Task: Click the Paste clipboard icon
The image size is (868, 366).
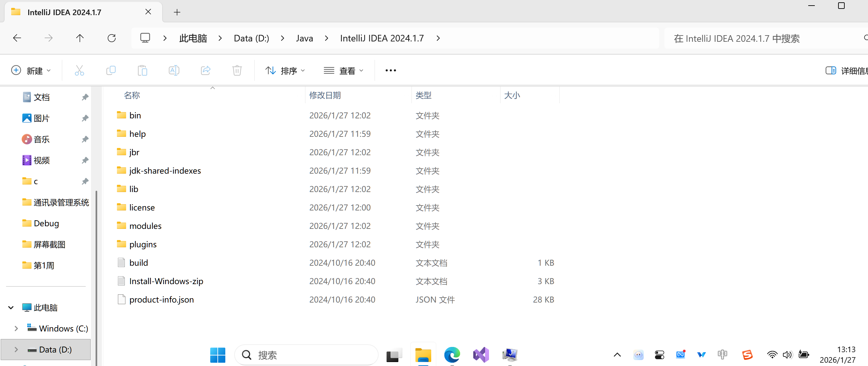Action: pyautogui.click(x=142, y=70)
